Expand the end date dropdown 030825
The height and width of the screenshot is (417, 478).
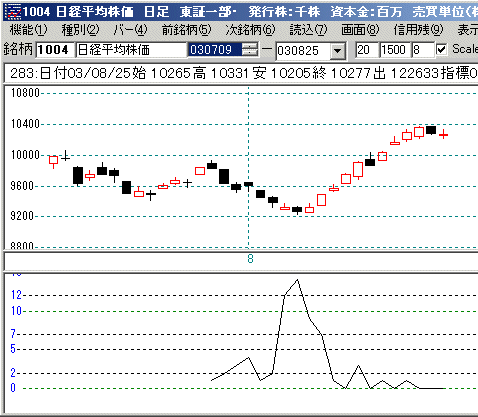pos(338,51)
